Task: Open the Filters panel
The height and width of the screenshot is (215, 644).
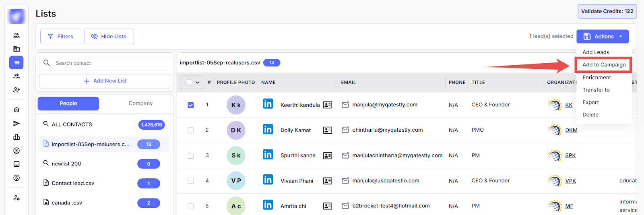Action: pyautogui.click(x=61, y=36)
